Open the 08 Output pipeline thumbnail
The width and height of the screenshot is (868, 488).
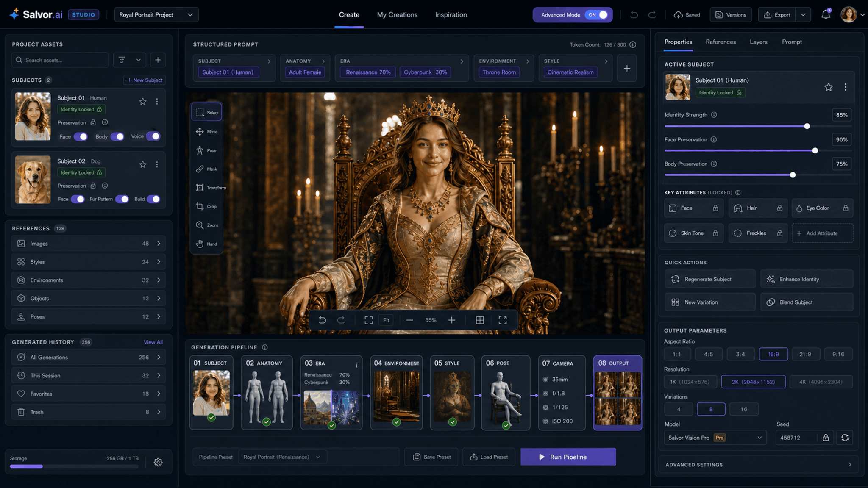click(x=618, y=398)
